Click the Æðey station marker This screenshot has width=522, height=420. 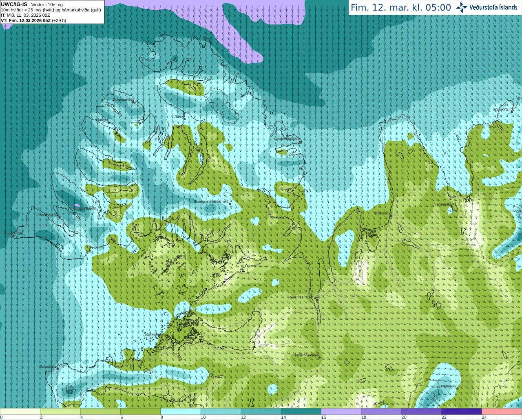(184, 119)
